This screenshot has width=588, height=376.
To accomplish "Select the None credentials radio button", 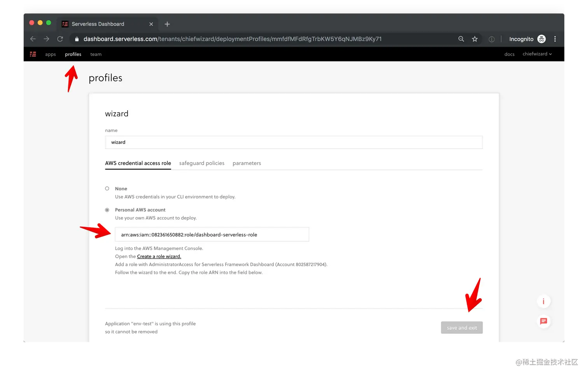I will click(107, 188).
